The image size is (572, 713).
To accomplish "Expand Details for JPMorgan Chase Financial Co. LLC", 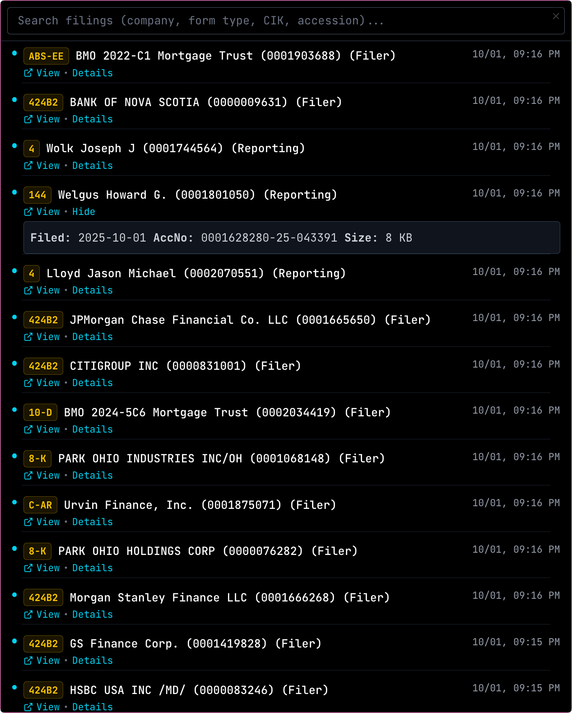I will [92, 336].
